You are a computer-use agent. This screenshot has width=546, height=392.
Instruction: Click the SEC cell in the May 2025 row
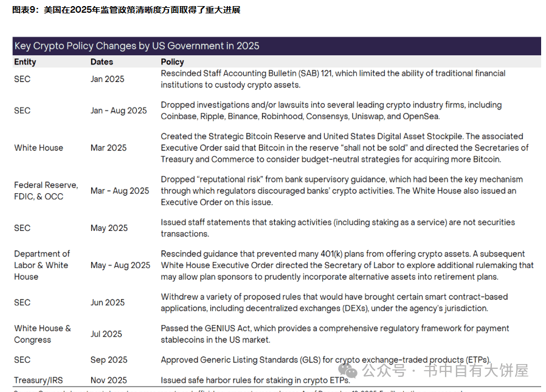click(22, 228)
